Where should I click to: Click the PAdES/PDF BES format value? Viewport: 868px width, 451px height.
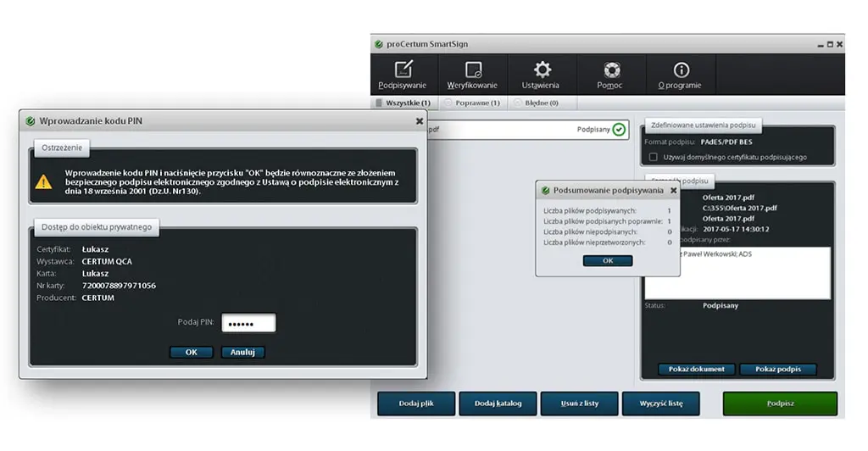tap(726, 142)
